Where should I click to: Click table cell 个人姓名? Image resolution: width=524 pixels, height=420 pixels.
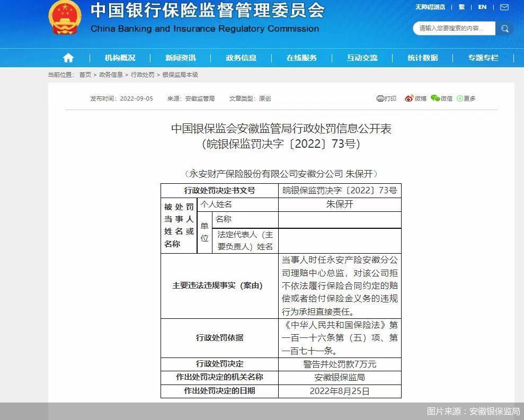[x=237, y=204]
